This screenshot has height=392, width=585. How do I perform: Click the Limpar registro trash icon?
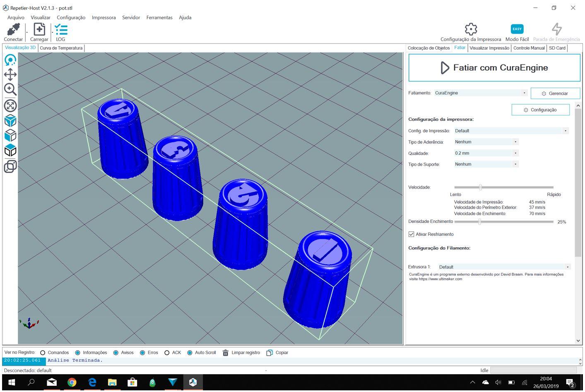click(226, 353)
